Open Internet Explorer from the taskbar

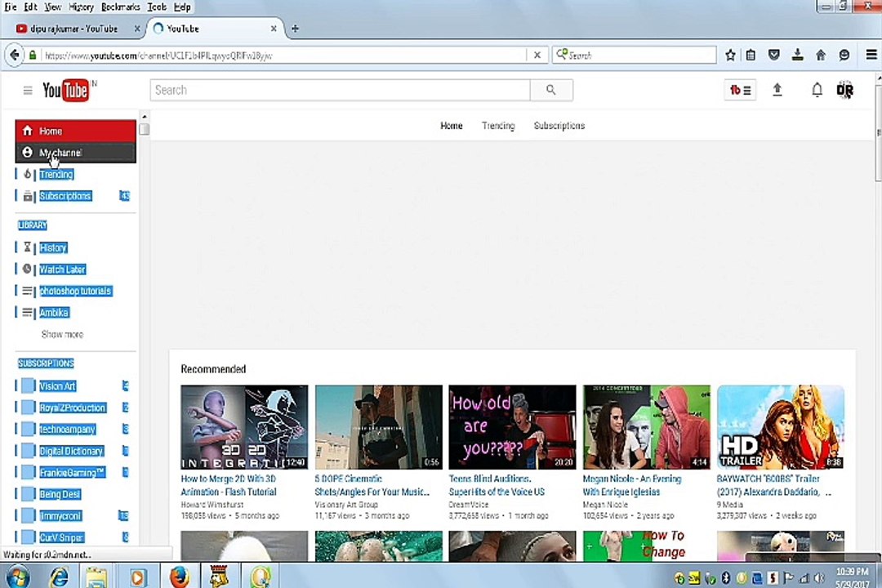59,577
